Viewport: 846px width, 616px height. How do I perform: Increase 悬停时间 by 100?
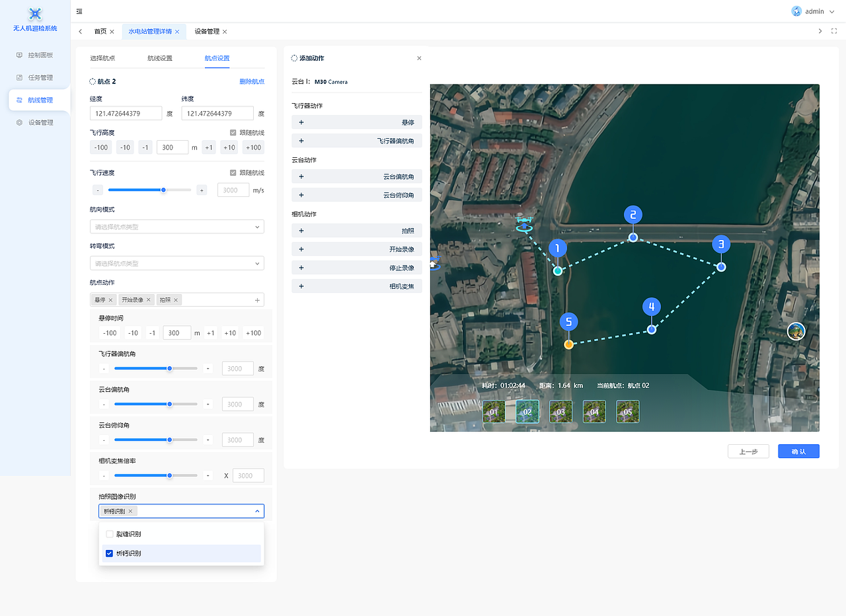[x=253, y=333]
